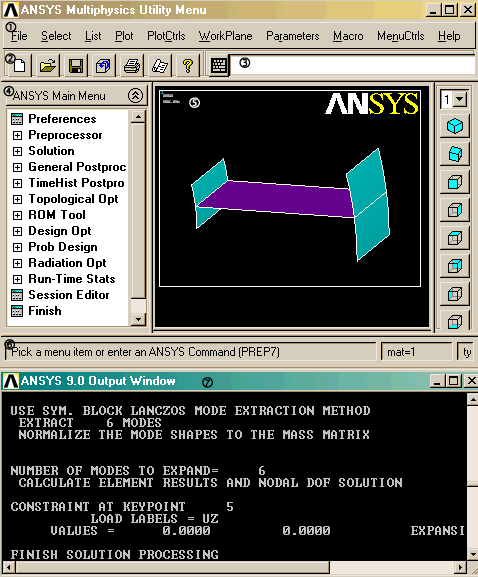Click the mat=1 status field
This screenshot has width=478, height=577.
417,352
